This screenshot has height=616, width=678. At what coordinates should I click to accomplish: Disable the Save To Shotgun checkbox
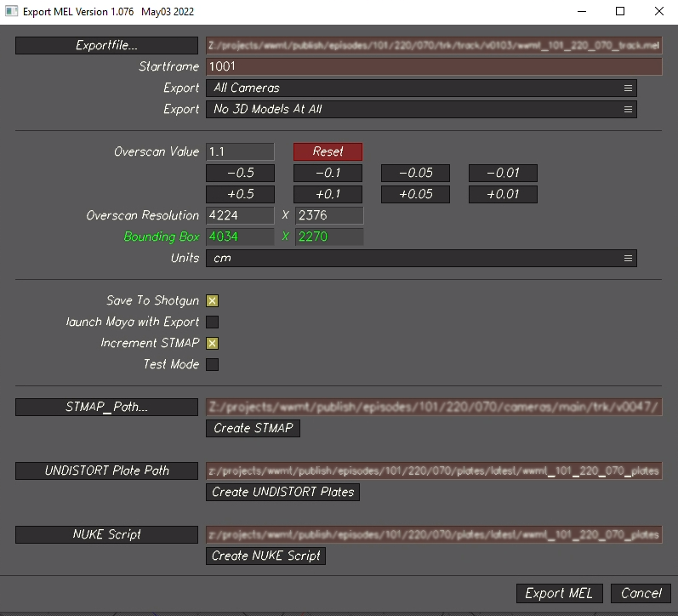(x=213, y=300)
